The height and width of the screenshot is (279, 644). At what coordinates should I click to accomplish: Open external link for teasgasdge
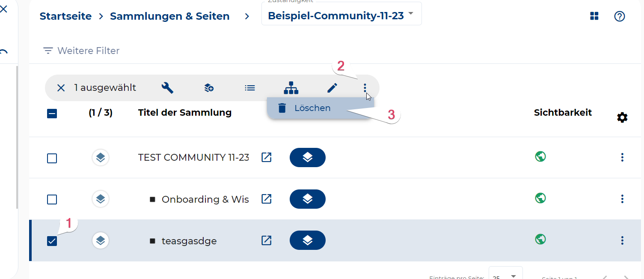[266, 240]
